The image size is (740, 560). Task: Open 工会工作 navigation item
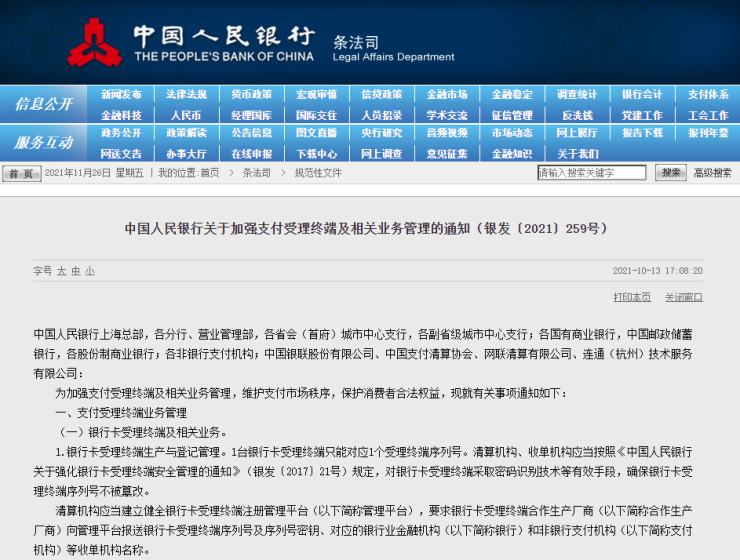point(708,115)
